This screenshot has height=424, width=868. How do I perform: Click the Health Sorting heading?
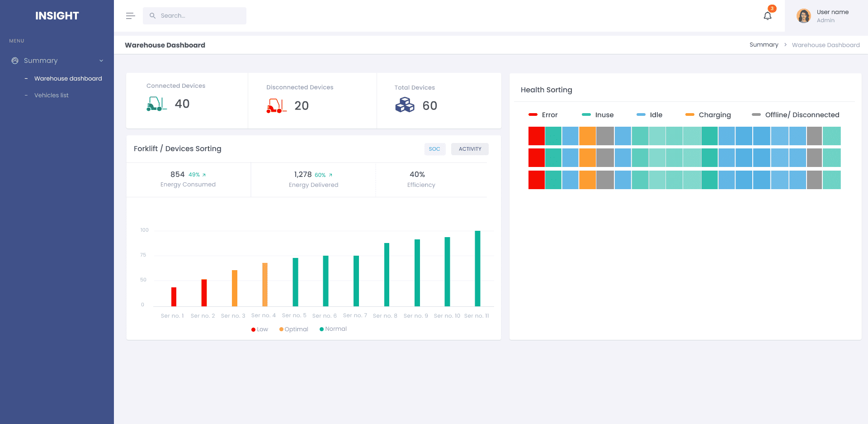point(546,90)
